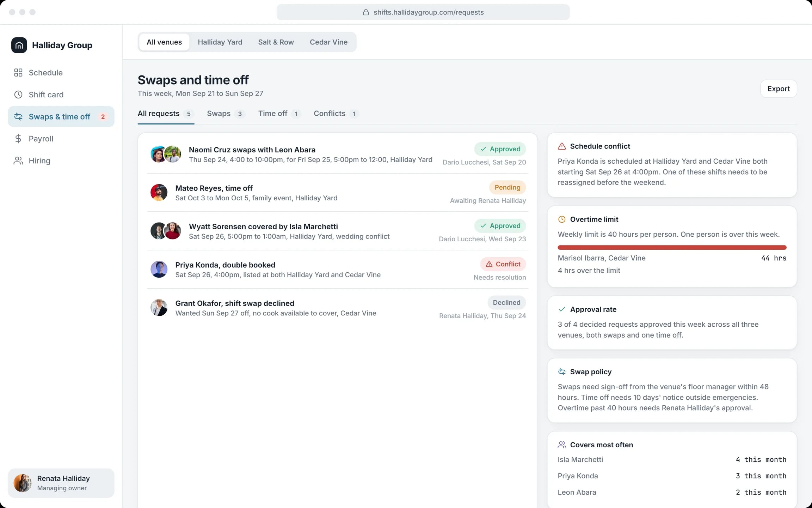Click 'Leon Abara' in Covers most often
Viewport: 812px width, 508px height.
click(x=577, y=492)
